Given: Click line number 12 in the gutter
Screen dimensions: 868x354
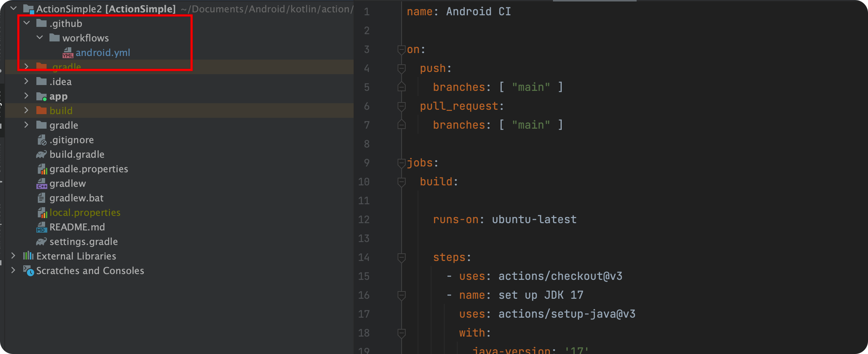Looking at the screenshot, I should click(x=364, y=220).
